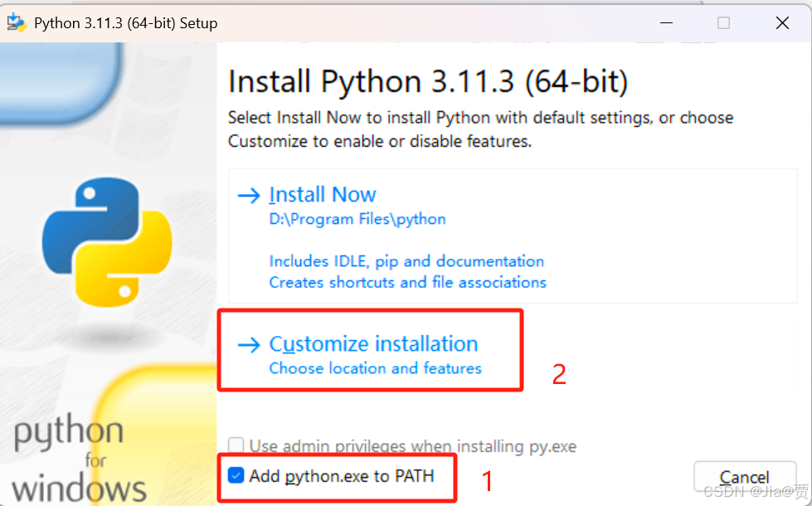
Task: Enable Use admin privileges when installing py.exe
Action: pos(235,445)
